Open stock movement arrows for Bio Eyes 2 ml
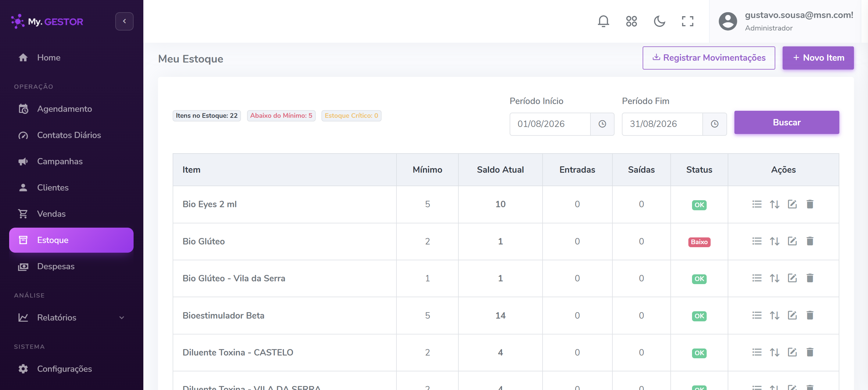Screen dimensions: 868x390 point(774,204)
